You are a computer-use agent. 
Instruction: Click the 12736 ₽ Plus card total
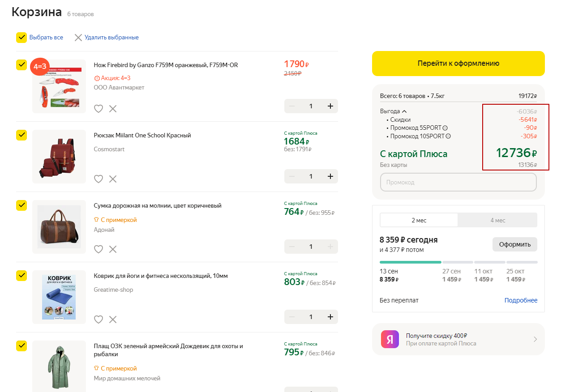516,153
